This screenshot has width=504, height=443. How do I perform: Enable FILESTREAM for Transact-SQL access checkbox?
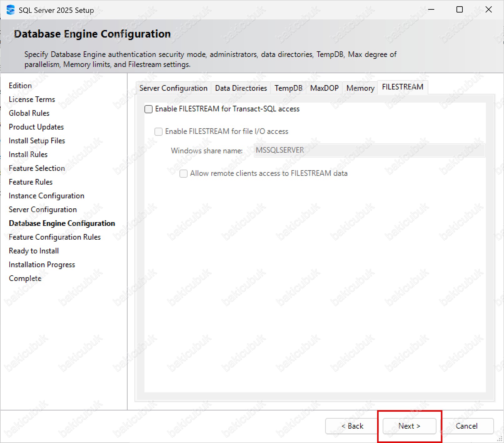pos(149,109)
